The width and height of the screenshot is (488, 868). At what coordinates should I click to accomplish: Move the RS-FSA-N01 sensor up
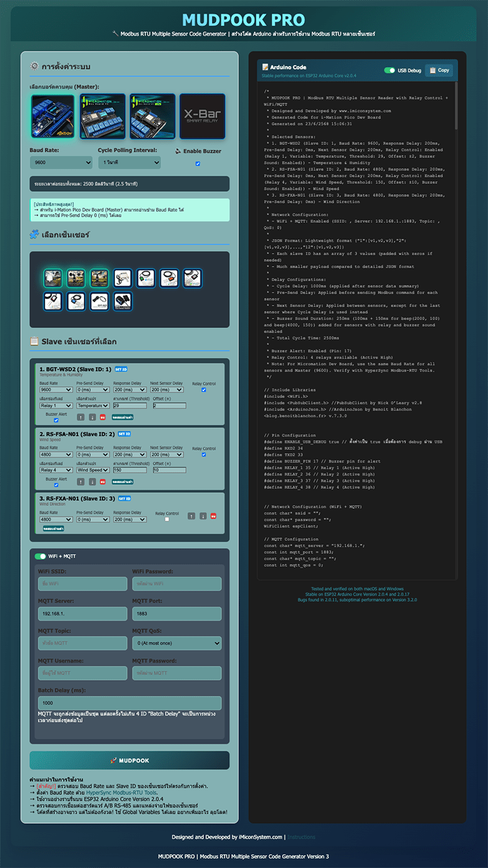(81, 481)
